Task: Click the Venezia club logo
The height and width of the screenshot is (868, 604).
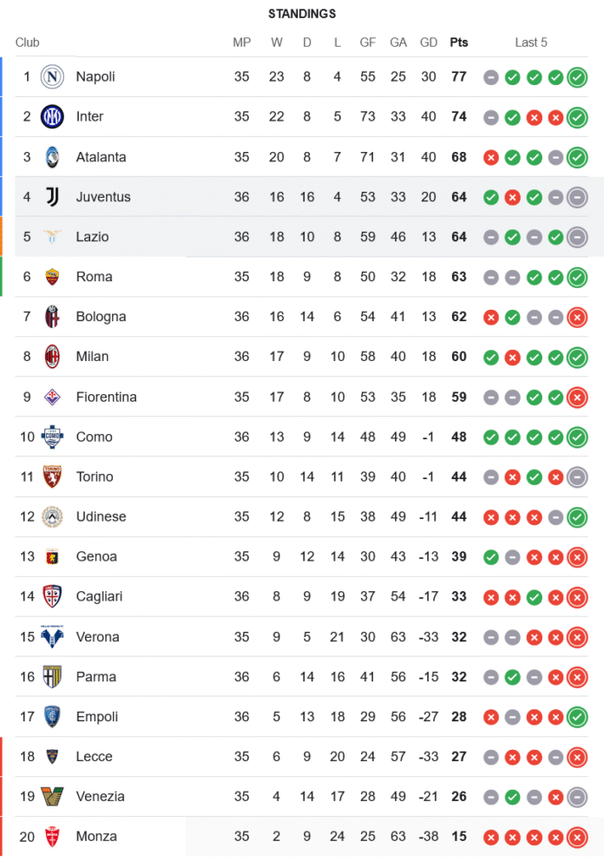Action: point(52,796)
